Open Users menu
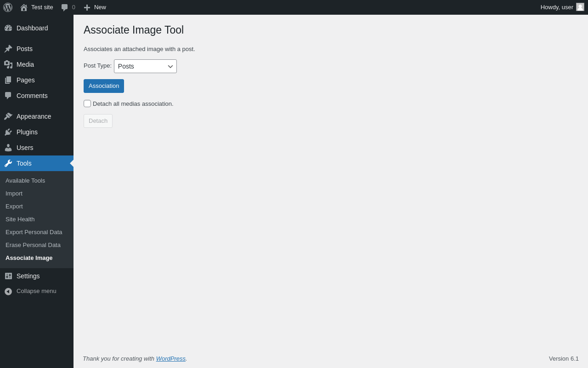The height and width of the screenshot is (368, 588). click(x=37, y=148)
